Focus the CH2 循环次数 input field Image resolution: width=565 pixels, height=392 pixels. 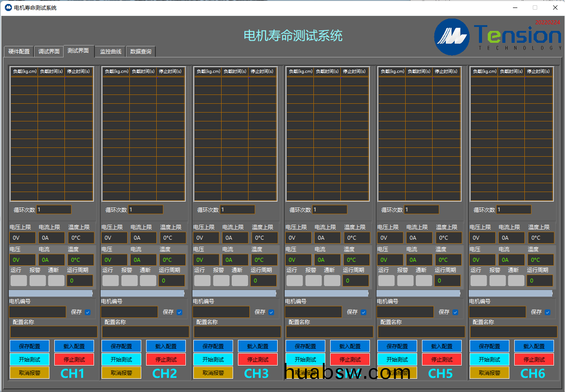pos(145,210)
